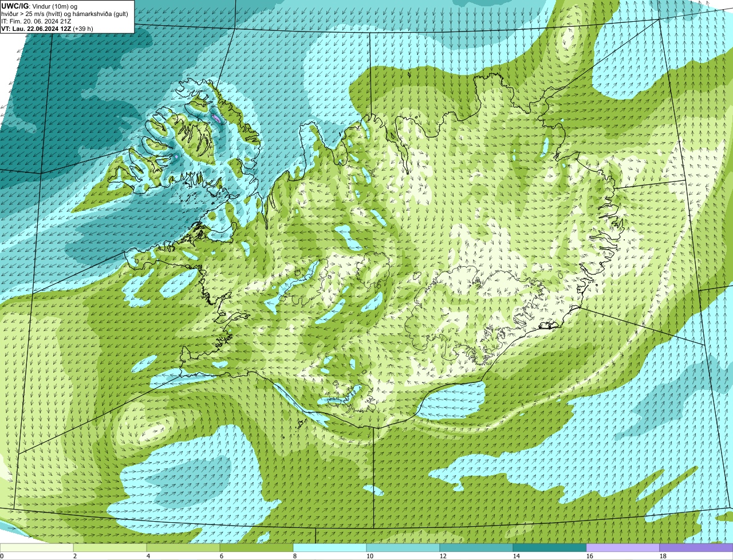Click the small island outlines off the southwest coast

tap(299, 425)
